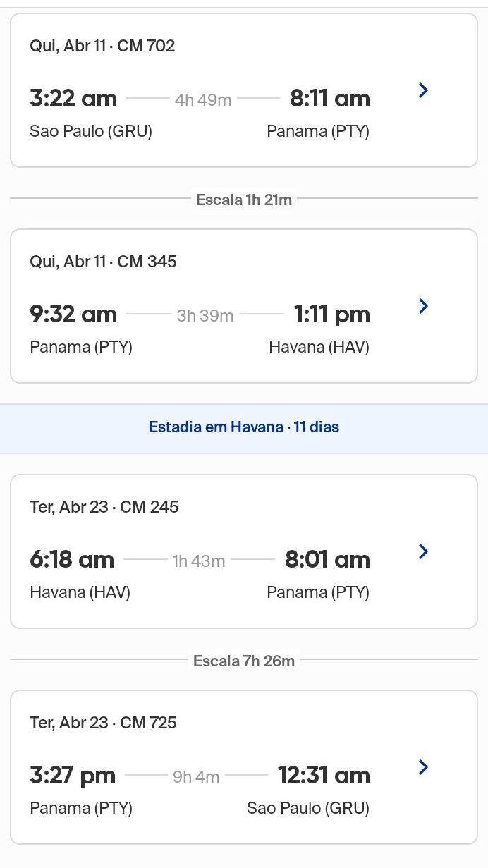Expand details of flight CM 345
The image size is (488, 868).
[x=422, y=306]
